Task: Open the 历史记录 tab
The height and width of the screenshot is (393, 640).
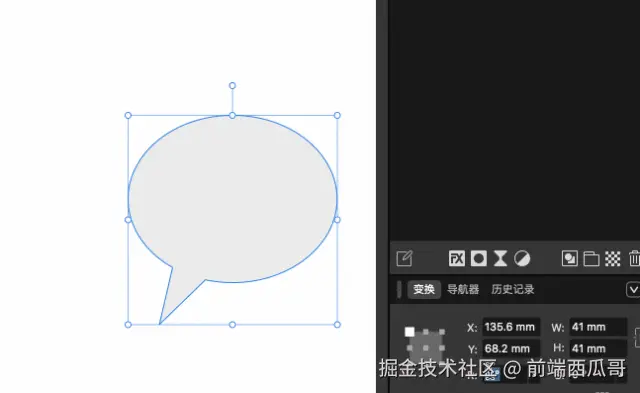Action: pos(513,289)
